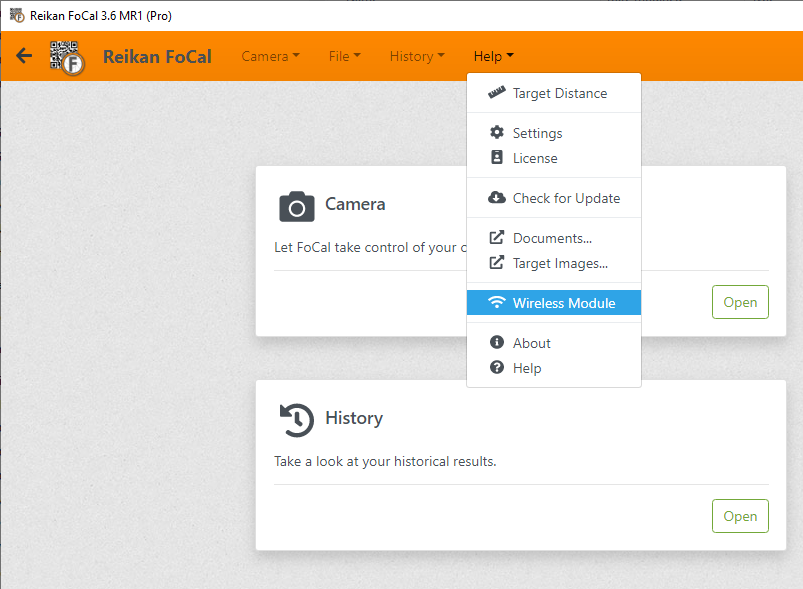
Task: Select Target Images... from the menu
Action: [x=559, y=263]
